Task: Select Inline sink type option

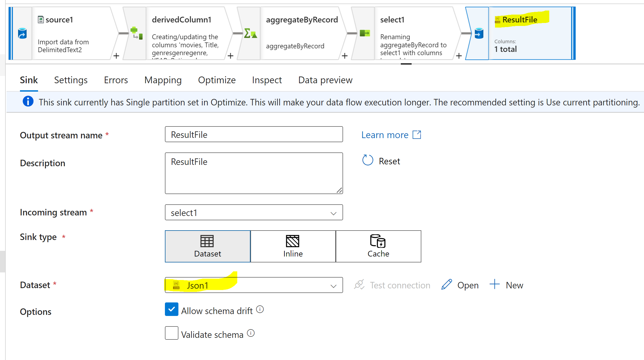Action: (293, 246)
